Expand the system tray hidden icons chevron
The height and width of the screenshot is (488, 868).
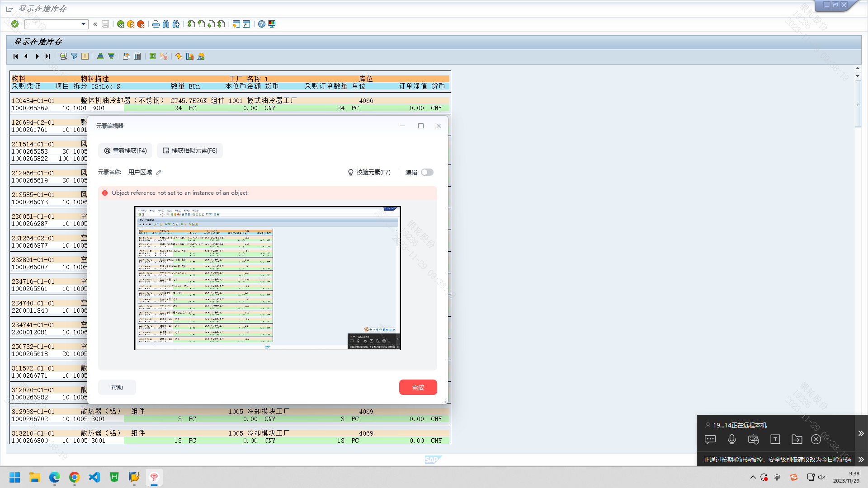tap(753, 477)
